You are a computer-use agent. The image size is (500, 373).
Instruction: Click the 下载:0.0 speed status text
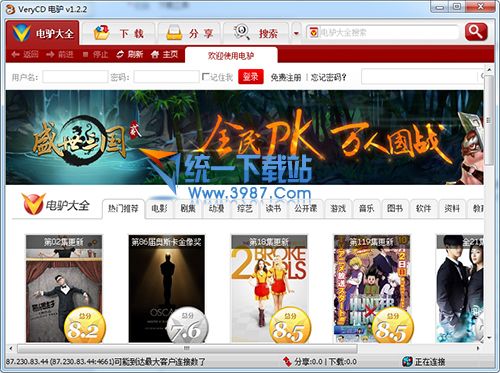(343, 362)
